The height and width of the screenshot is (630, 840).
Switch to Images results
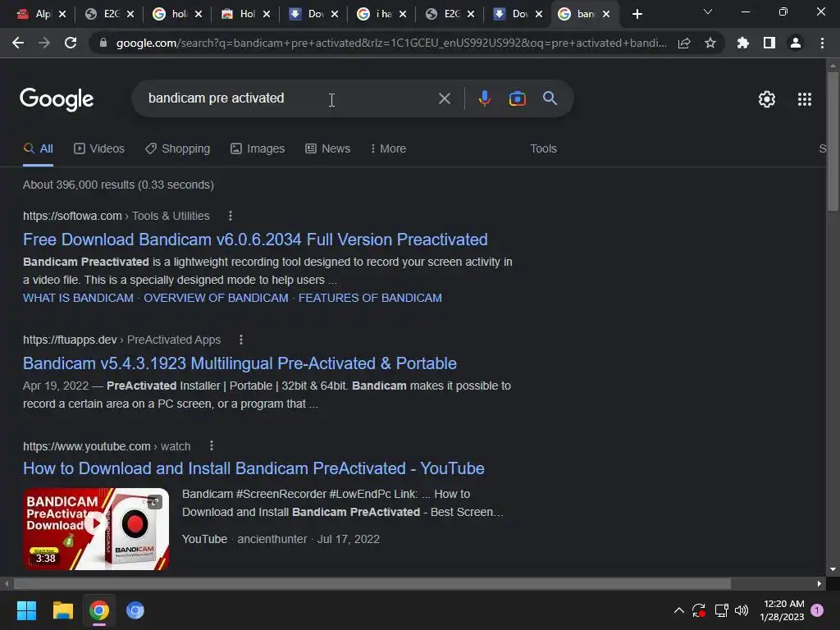(x=258, y=149)
